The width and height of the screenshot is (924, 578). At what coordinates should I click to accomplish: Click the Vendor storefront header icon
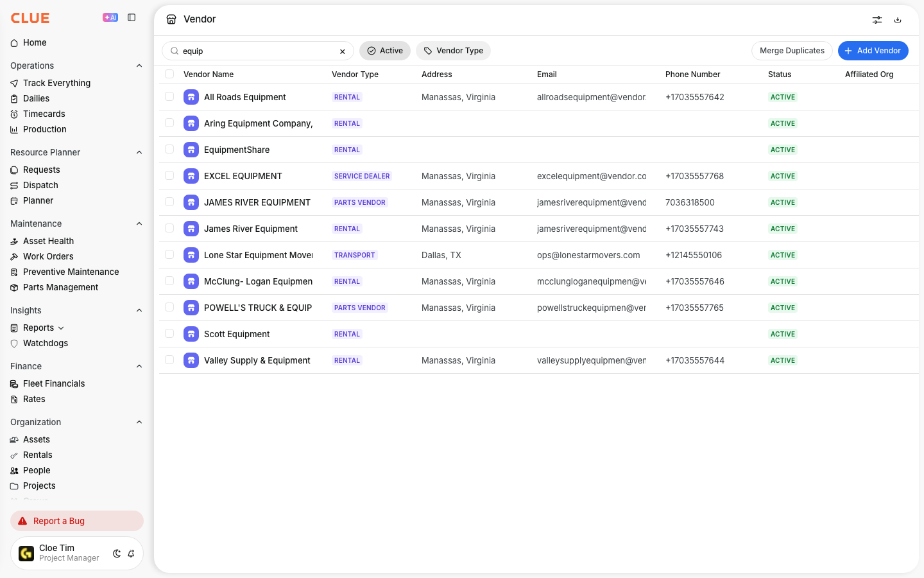click(x=171, y=19)
